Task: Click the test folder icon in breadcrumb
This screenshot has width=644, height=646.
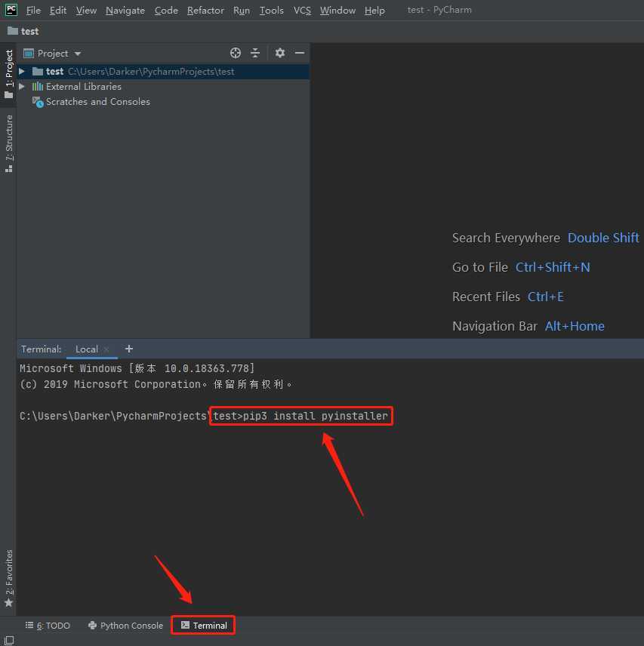Action: coord(13,31)
